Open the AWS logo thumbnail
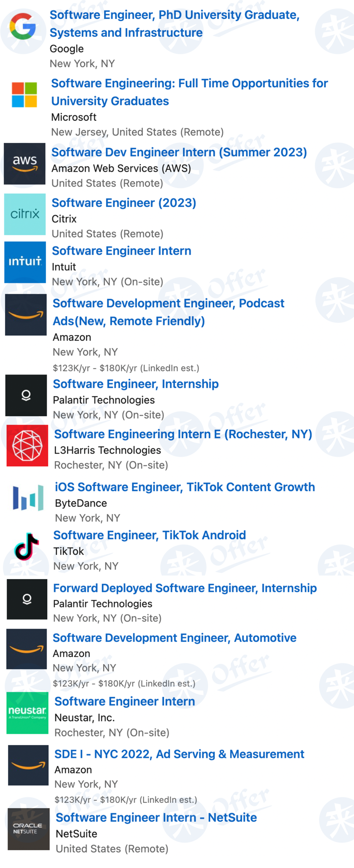This screenshot has height=868, width=354. click(x=25, y=164)
